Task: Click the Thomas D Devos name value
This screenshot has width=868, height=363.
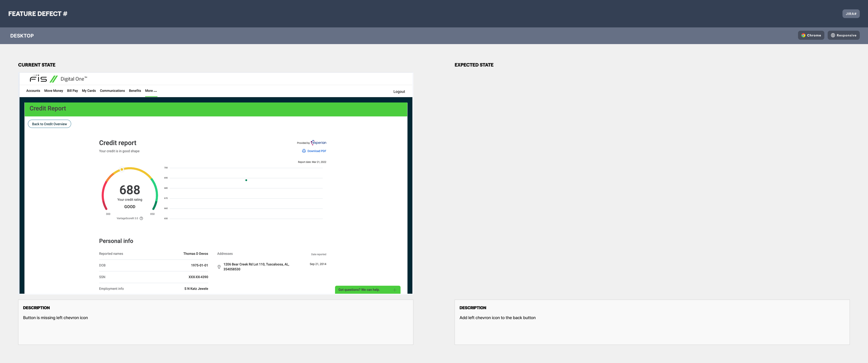Action: [x=196, y=254]
